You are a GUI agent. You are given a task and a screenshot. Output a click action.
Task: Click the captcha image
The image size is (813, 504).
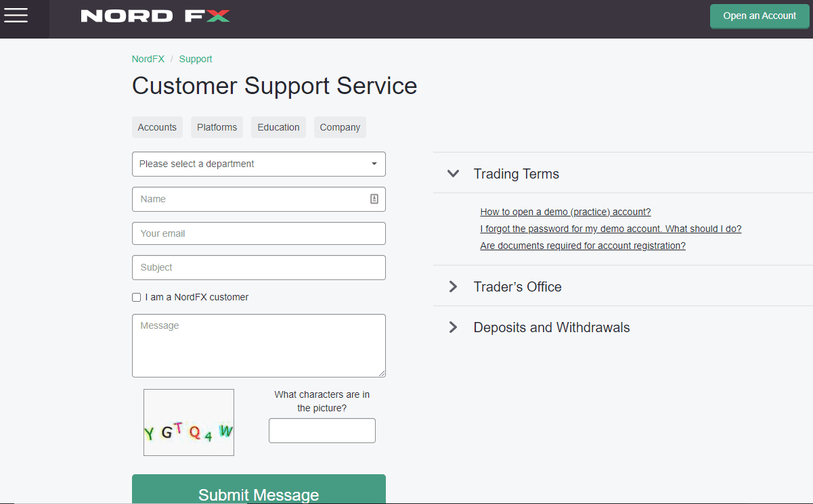coord(189,422)
